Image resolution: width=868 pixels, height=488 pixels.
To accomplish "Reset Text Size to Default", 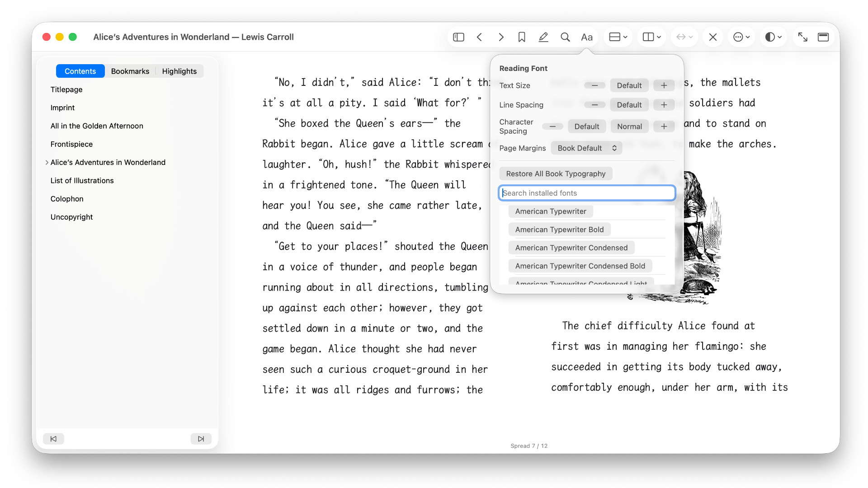I will tap(629, 85).
